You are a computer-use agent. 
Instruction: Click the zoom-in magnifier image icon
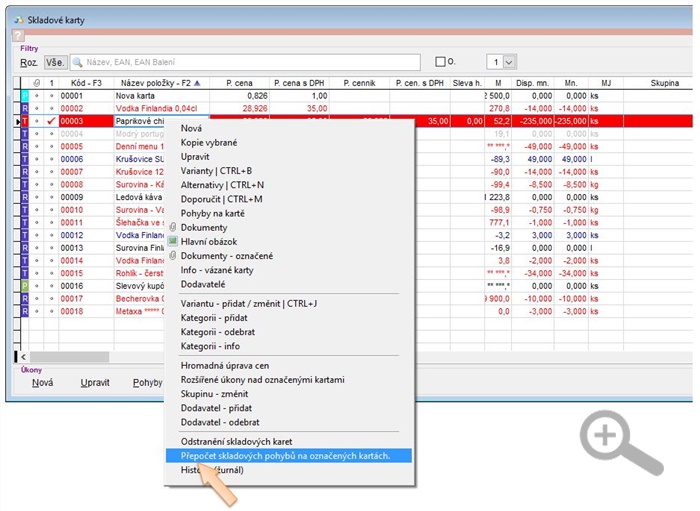pyautogui.click(x=621, y=443)
